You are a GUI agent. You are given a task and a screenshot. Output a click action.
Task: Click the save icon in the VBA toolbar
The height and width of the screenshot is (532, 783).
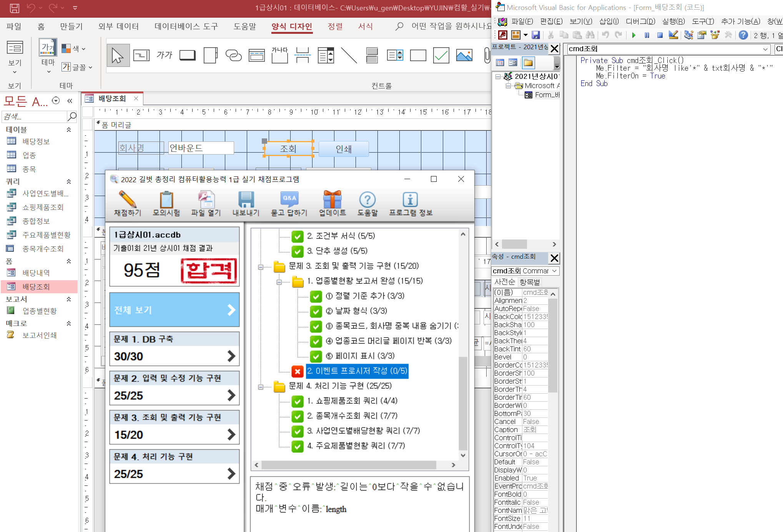pos(535,35)
